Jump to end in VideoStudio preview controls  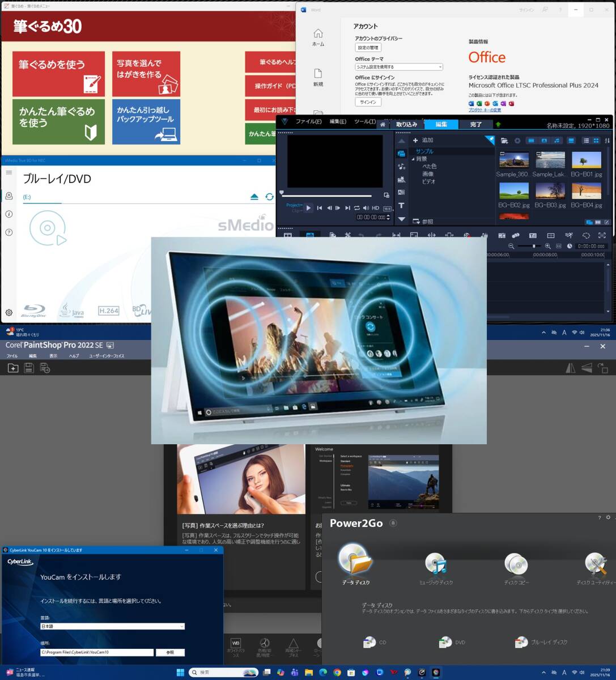[x=347, y=208]
